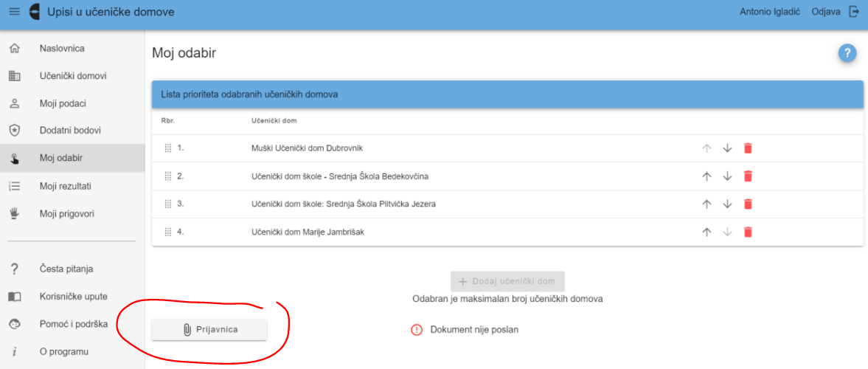The height and width of the screenshot is (369, 868).
Task: Click the Moj odabir page heading
Action: pos(184,53)
